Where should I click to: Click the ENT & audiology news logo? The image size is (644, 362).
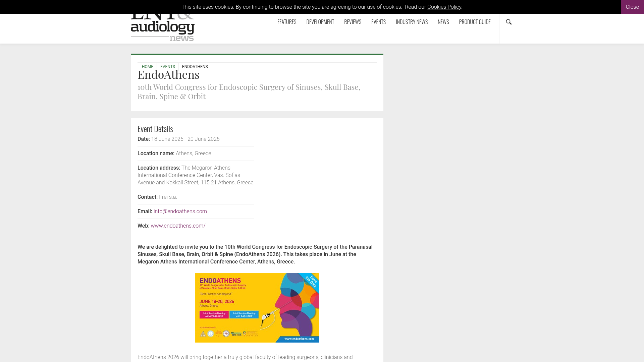163,28
